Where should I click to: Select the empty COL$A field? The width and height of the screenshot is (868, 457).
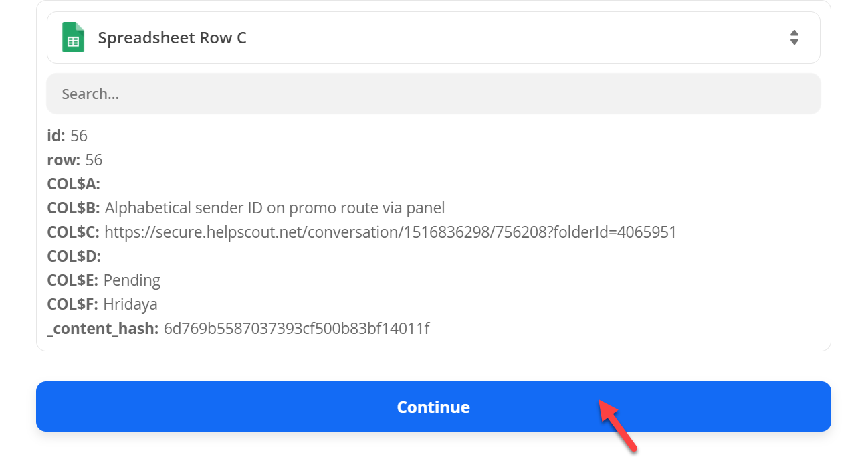[74, 184]
